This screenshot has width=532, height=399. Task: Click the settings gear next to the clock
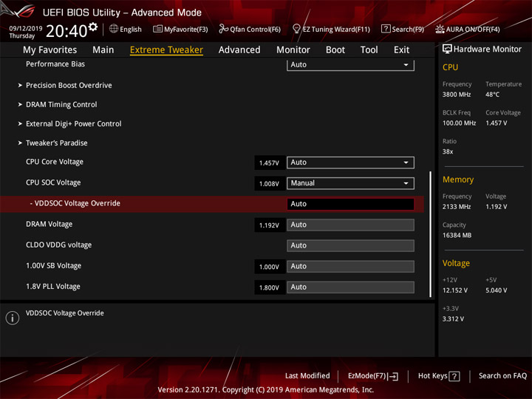click(x=93, y=27)
